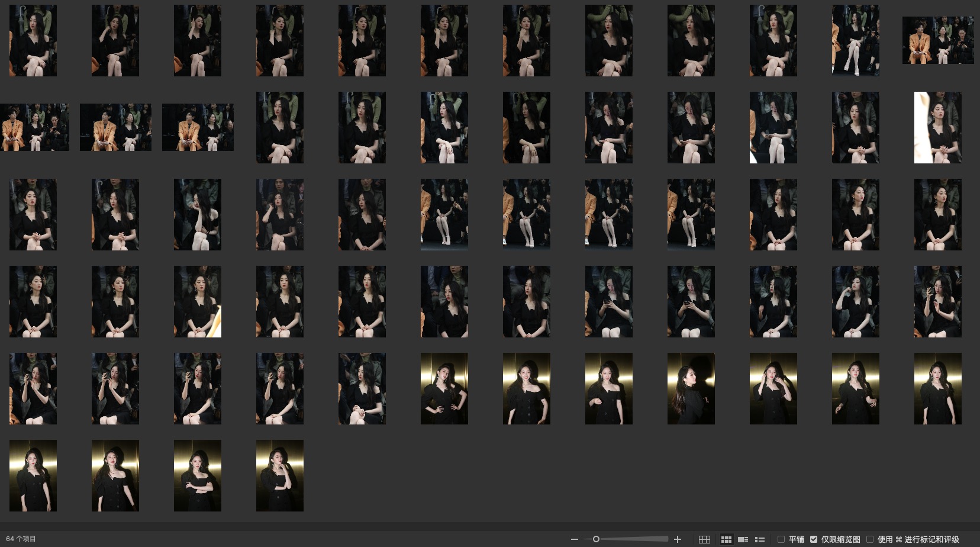Select the first landscape-oriented group photo thumbnail
The height and width of the screenshot is (547, 980).
tap(938, 40)
